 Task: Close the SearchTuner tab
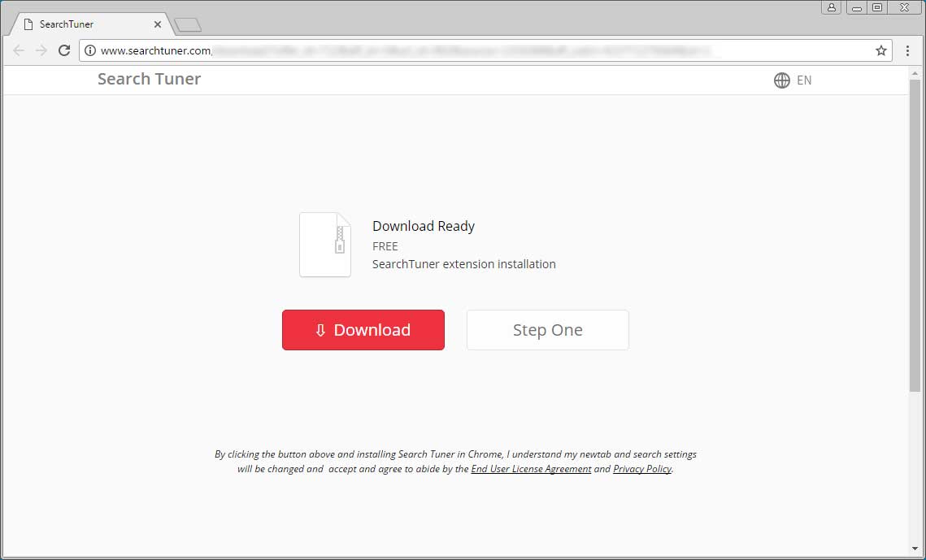click(x=157, y=24)
